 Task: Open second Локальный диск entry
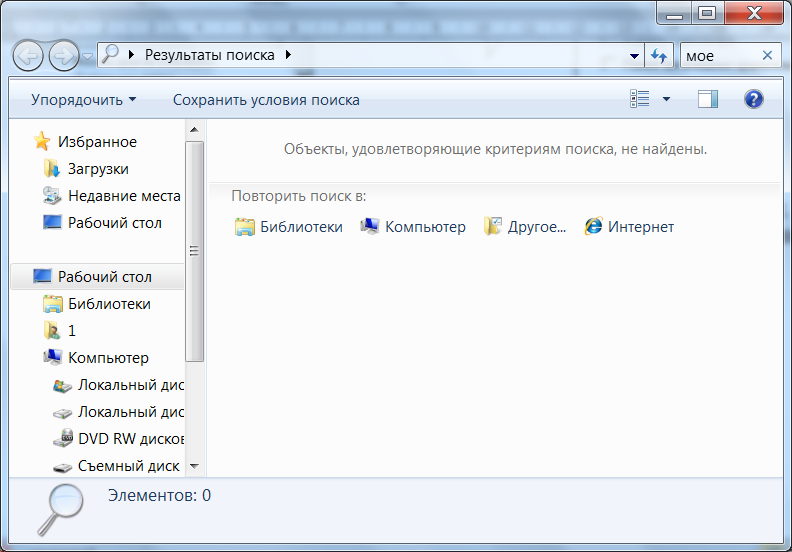click(x=131, y=412)
